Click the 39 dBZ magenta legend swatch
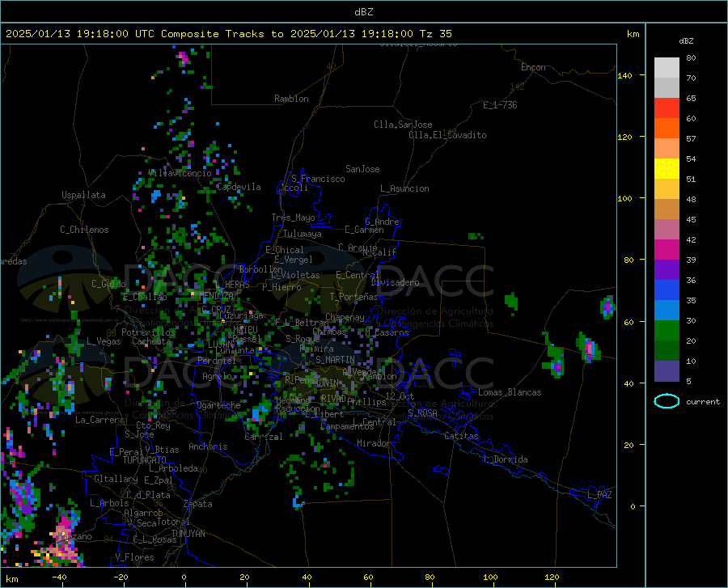This screenshot has height=588, width=728. coord(667,249)
